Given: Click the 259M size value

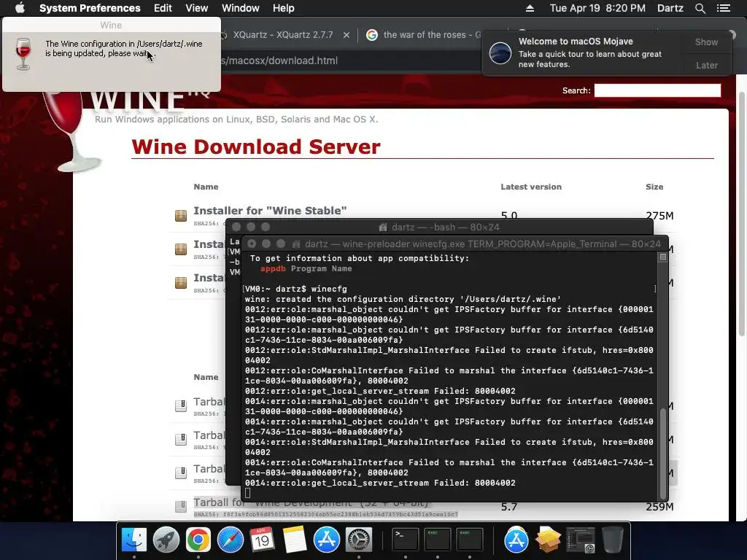Looking at the screenshot, I should (x=659, y=507).
